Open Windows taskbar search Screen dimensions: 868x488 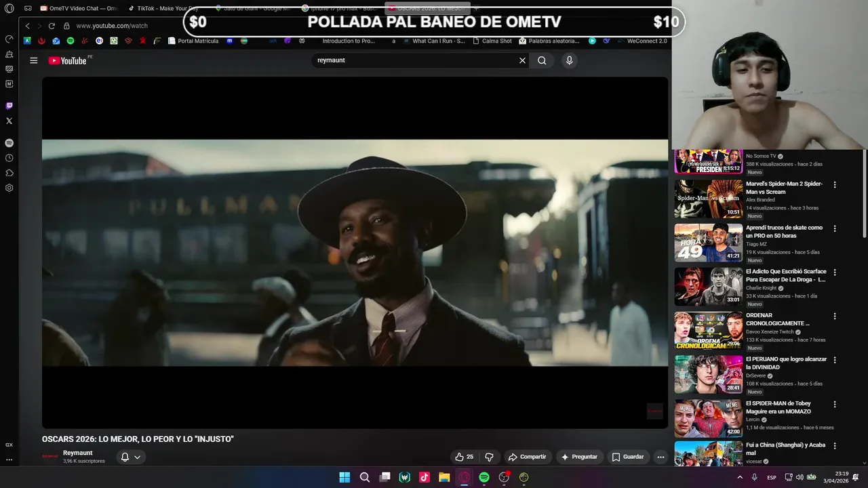tap(365, 477)
